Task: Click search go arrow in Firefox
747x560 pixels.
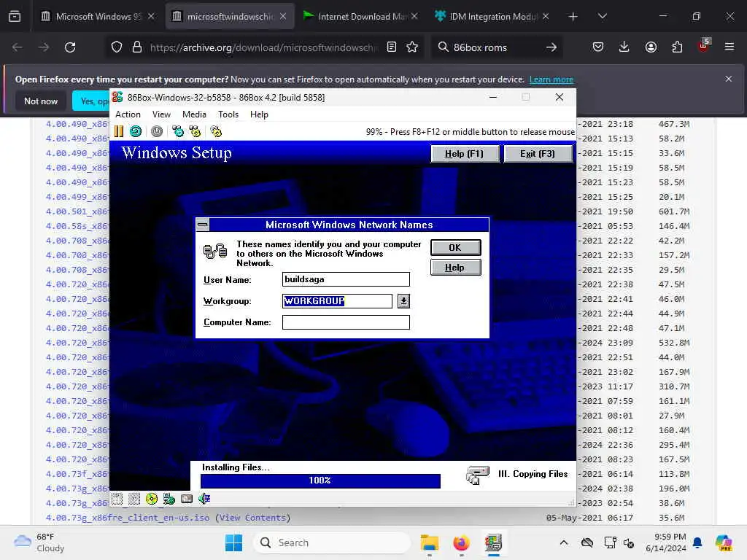Action: [x=551, y=47]
